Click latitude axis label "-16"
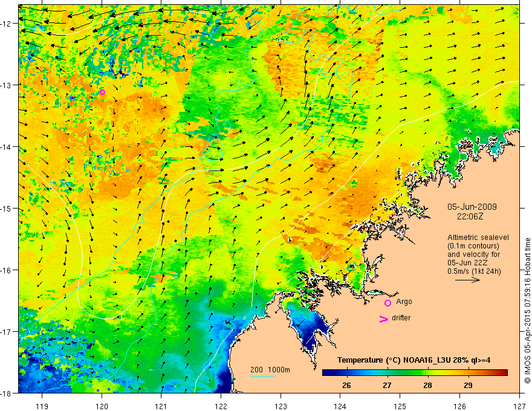532x411 pixels. (6, 270)
